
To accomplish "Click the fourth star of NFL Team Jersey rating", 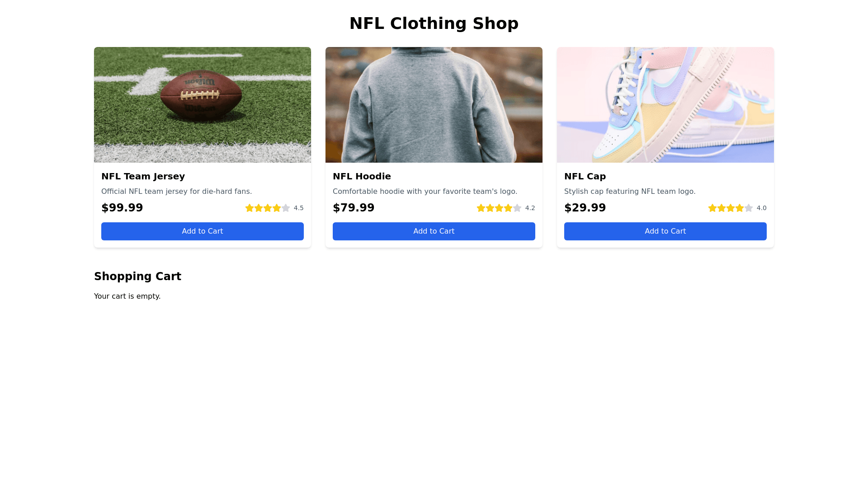I will point(277,208).
